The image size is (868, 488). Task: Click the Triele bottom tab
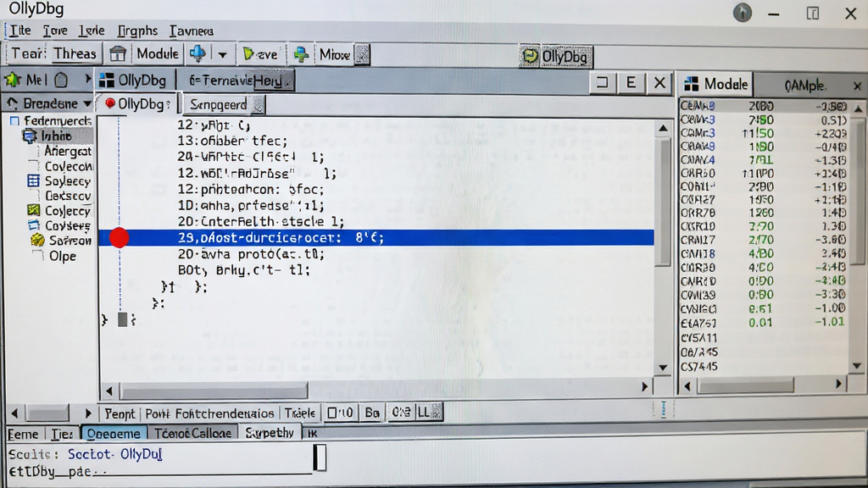click(300, 413)
